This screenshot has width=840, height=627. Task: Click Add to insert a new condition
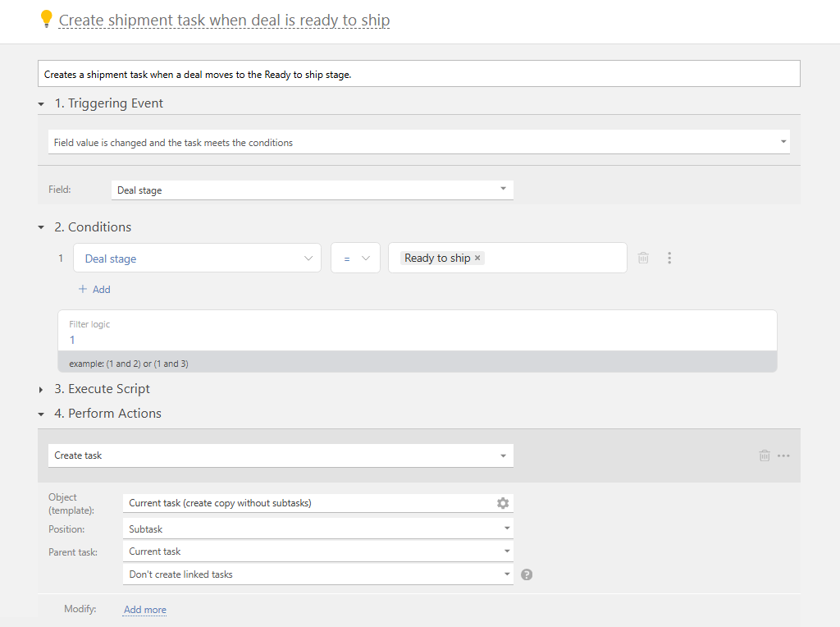tap(94, 289)
